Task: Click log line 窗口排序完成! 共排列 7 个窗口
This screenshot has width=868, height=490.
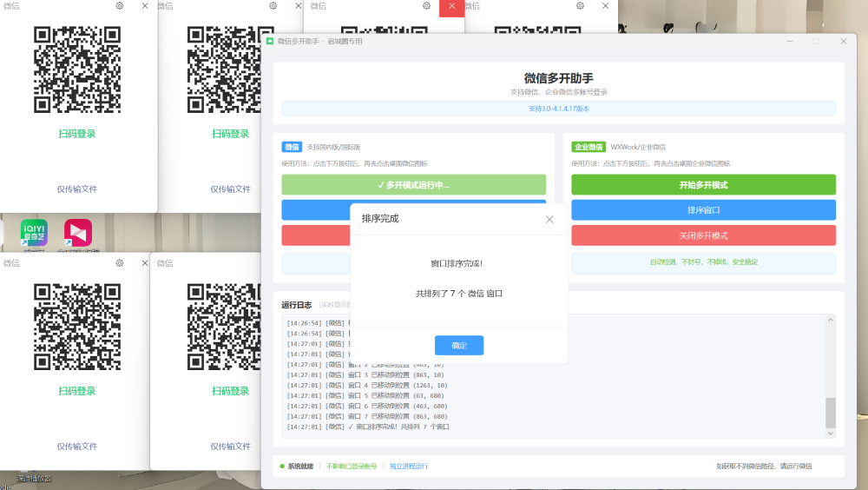Action: (368, 427)
